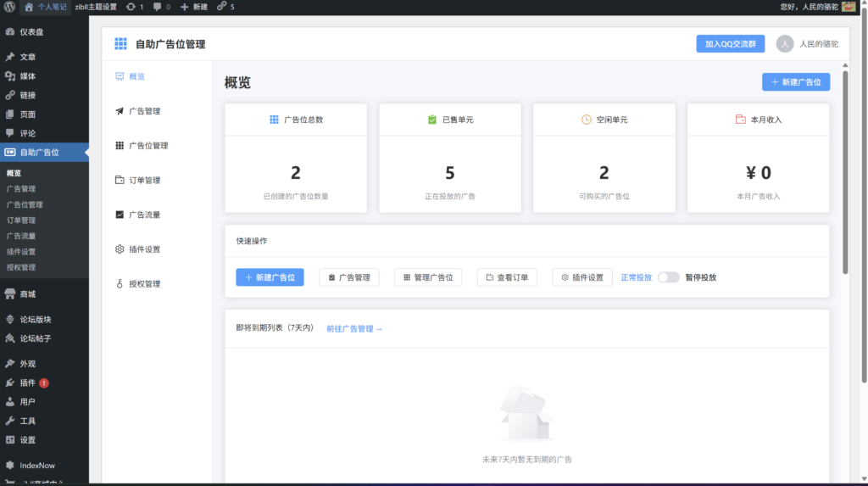Select 订单管理 in plugin side navigation
Image resolution: width=868 pixels, height=486 pixels.
click(x=144, y=180)
